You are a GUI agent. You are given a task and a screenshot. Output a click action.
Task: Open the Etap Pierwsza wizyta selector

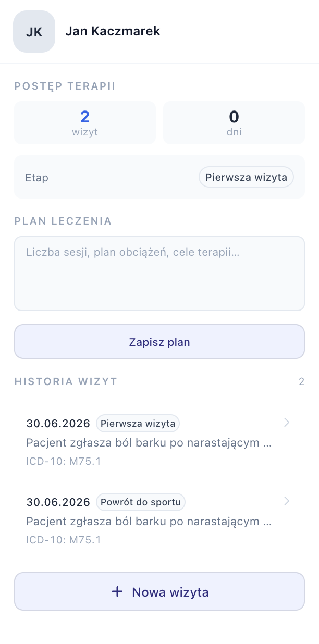[246, 177]
